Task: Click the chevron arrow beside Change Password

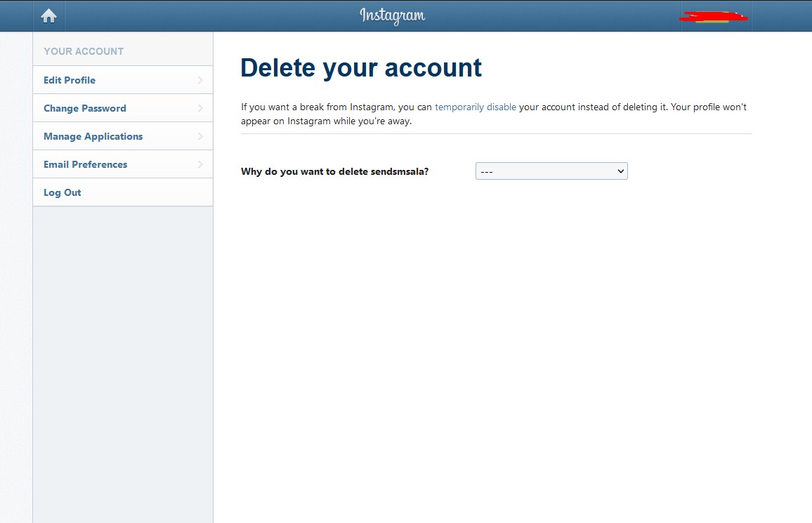Action: tap(200, 108)
